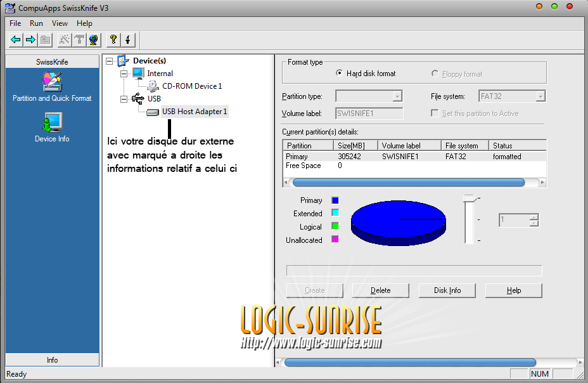Open Partition and Quick Format sidebar icon

point(52,81)
